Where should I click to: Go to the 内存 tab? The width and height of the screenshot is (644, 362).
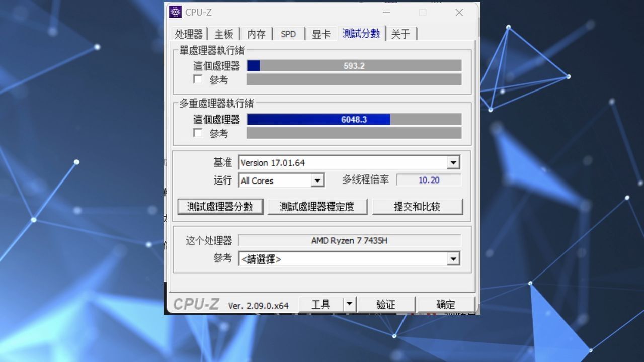(256, 34)
